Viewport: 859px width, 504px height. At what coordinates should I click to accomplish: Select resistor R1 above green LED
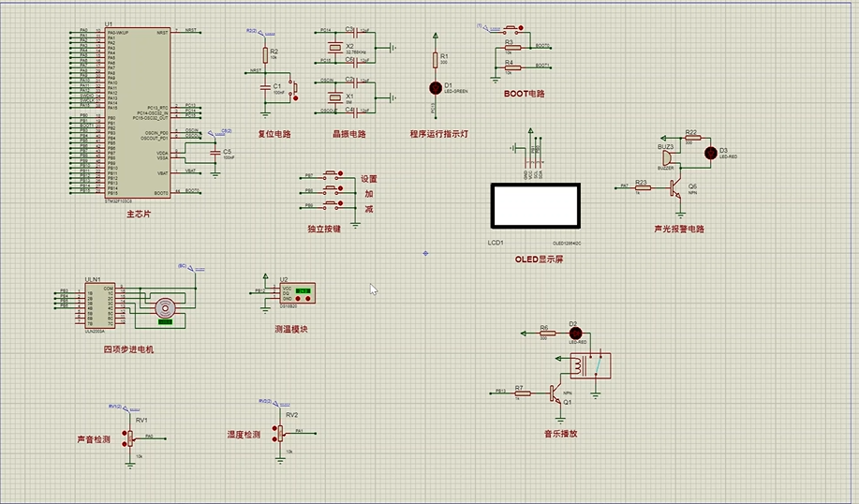435,60
